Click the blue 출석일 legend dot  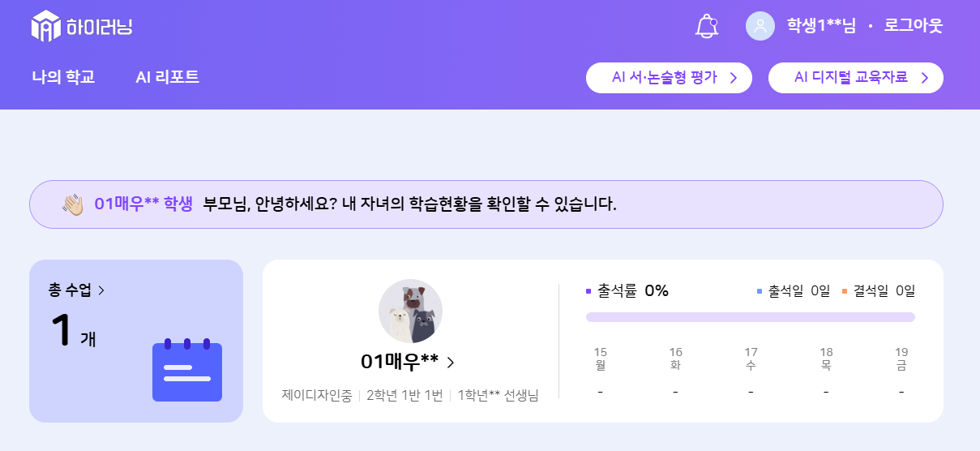point(759,291)
